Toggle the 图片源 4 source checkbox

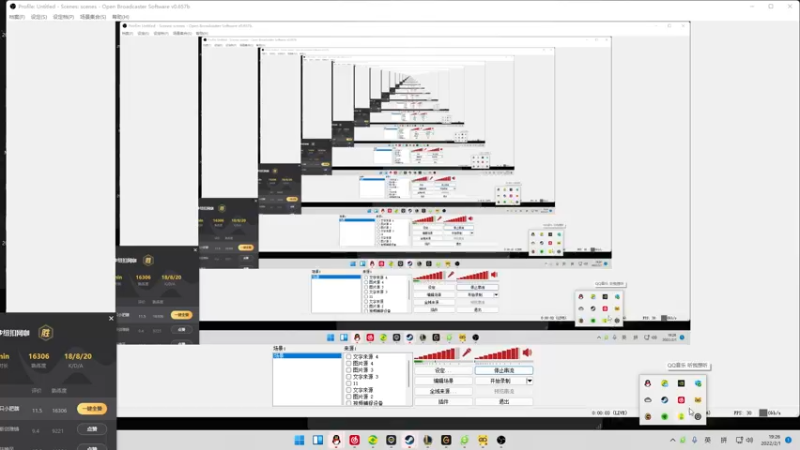[349, 363]
